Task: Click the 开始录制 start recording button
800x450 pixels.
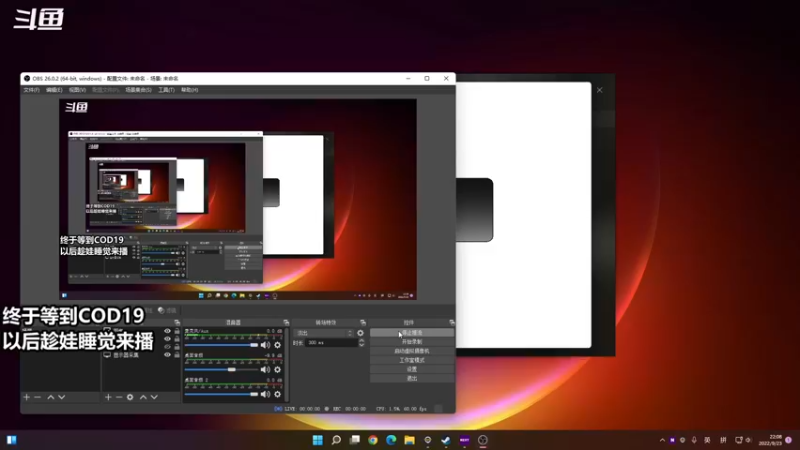Action: click(412, 342)
